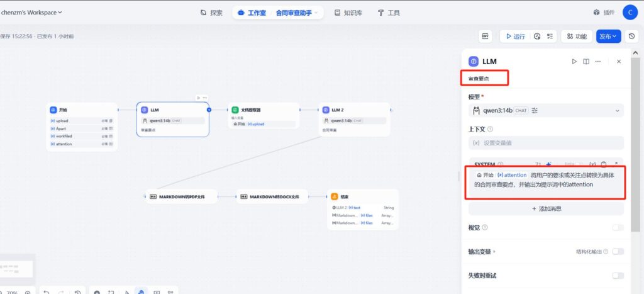This screenshot has width=644, height=294.
Task: Enable the 结构化输出 structured output switch
Action: pos(618,252)
